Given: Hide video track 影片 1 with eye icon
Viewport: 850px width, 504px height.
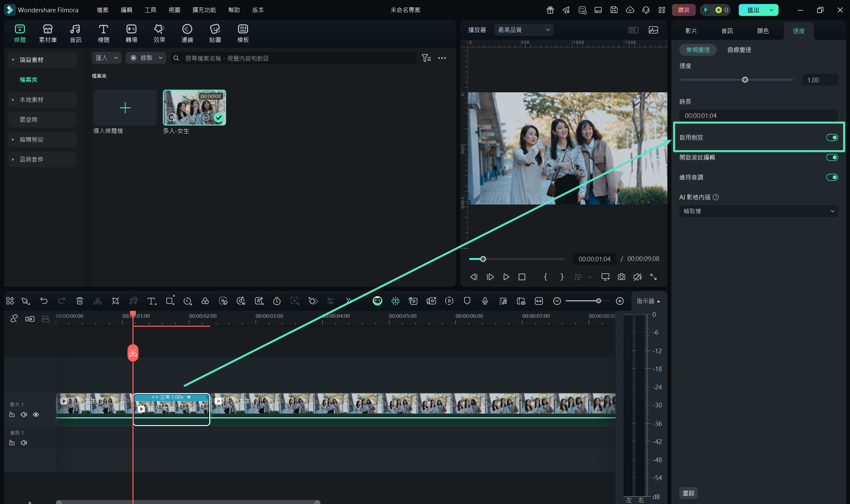Looking at the screenshot, I should (36, 414).
